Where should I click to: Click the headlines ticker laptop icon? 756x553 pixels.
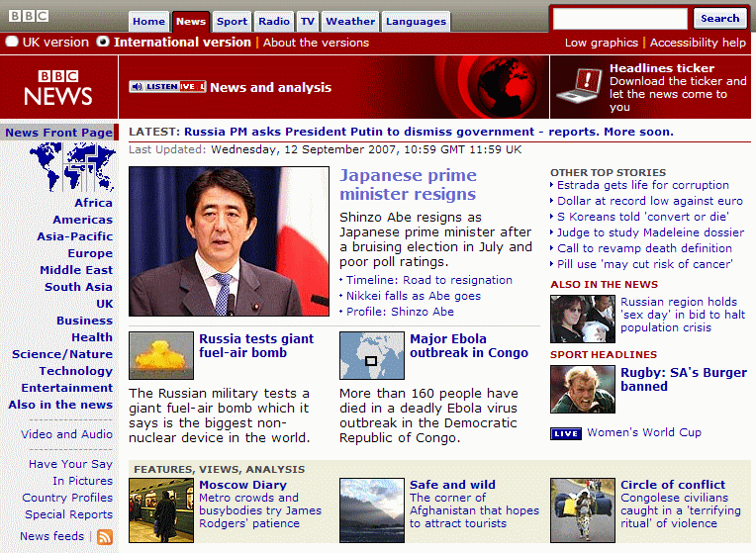coord(579,85)
